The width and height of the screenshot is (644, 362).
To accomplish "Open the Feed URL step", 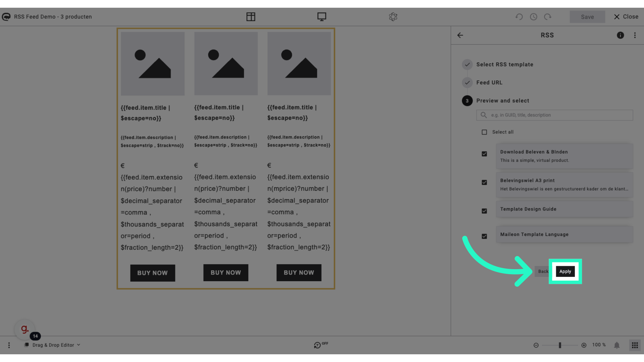I will point(489,82).
